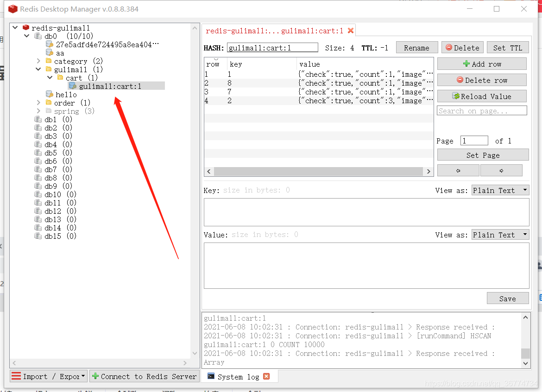Select hash row with key 8
The image size is (542, 392).
tap(319, 83)
